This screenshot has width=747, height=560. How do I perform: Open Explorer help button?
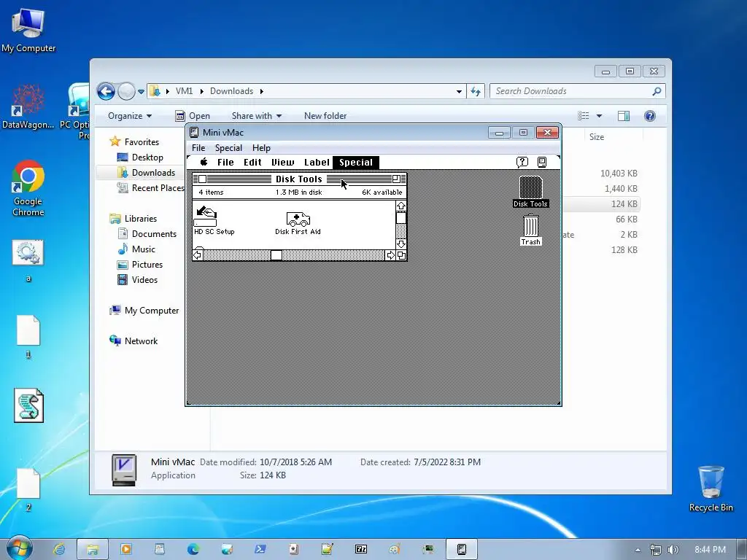pyautogui.click(x=649, y=116)
